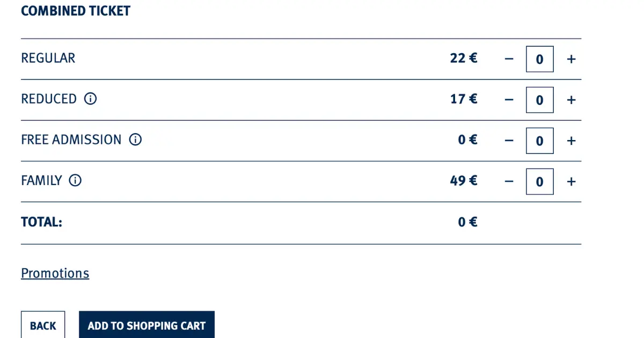Open the Promotions link

point(55,273)
